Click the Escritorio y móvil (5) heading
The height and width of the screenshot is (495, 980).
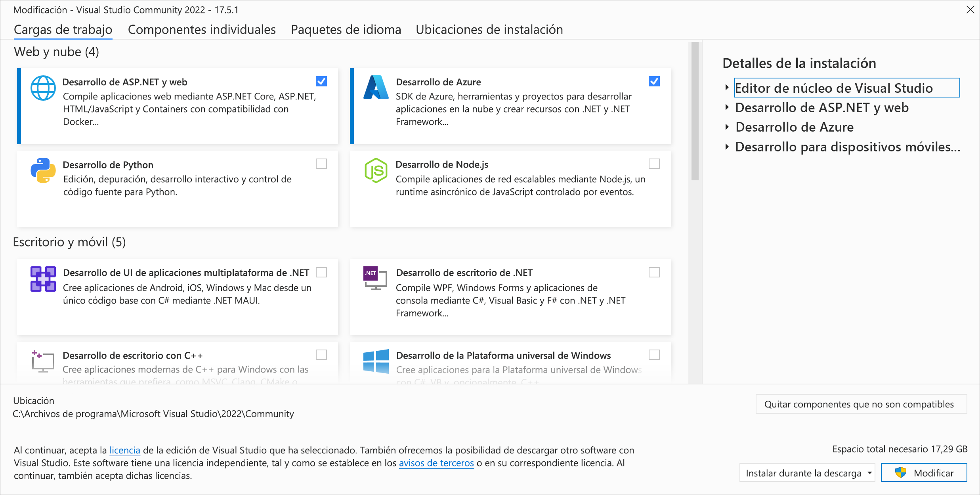pyautogui.click(x=69, y=242)
